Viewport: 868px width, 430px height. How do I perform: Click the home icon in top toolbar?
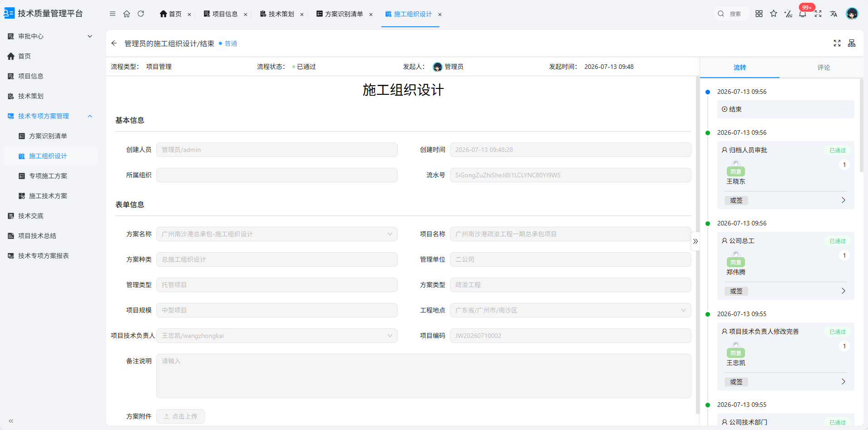[x=127, y=14]
